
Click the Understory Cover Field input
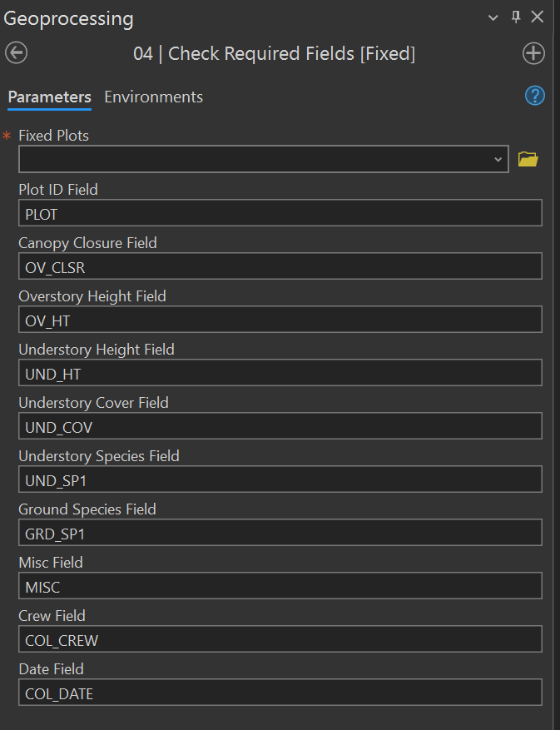click(x=280, y=426)
